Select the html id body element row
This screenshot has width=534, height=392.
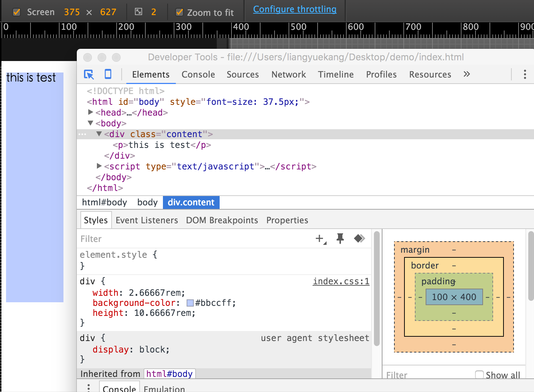click(198, 102)
